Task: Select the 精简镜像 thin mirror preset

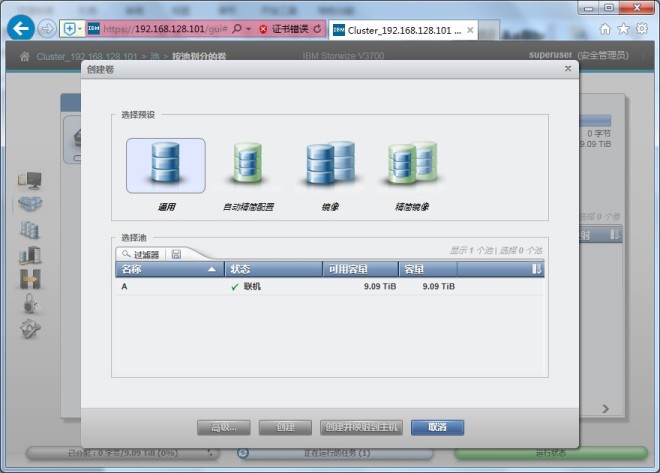Action: pos(412,166)
